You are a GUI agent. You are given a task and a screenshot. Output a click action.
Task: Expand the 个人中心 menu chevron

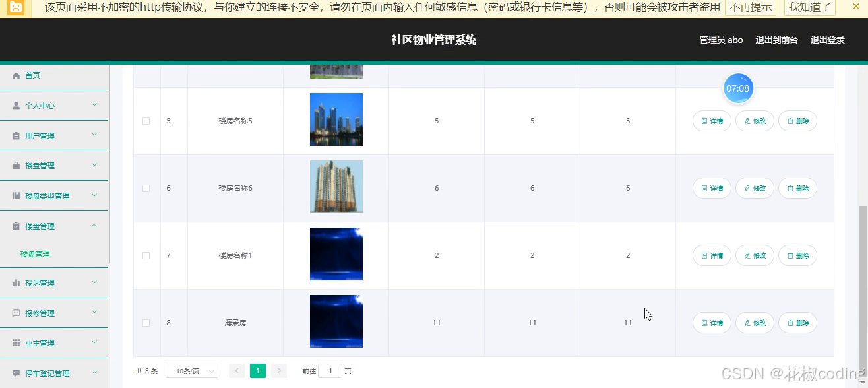pos(94,105)
